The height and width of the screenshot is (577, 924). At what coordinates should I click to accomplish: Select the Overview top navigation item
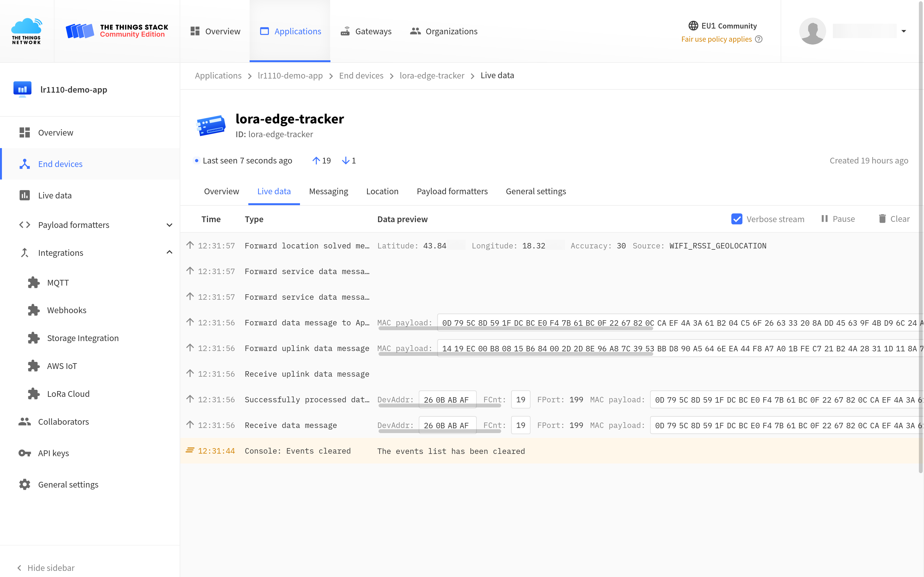(216, 31)
